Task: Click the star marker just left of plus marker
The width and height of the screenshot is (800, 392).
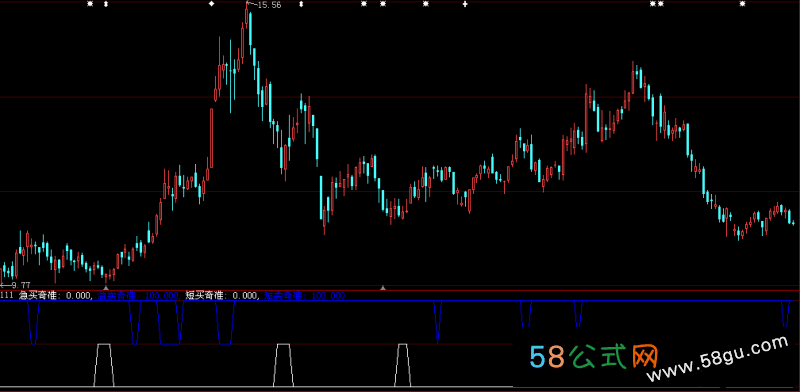Action: tap(426, 4)
